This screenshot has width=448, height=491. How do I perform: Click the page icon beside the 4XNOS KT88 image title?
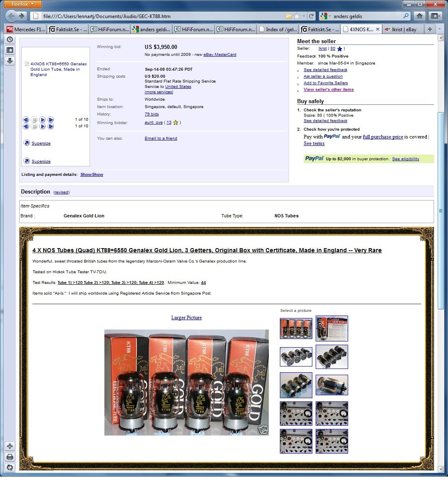pyautogui.click(x=27, y=64)
